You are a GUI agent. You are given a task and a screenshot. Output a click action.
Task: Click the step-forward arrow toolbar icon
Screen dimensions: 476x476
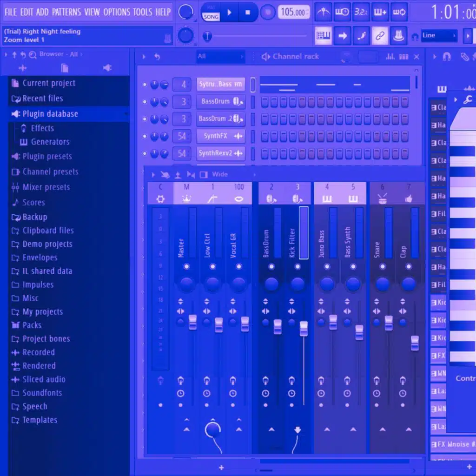point(342,36)
